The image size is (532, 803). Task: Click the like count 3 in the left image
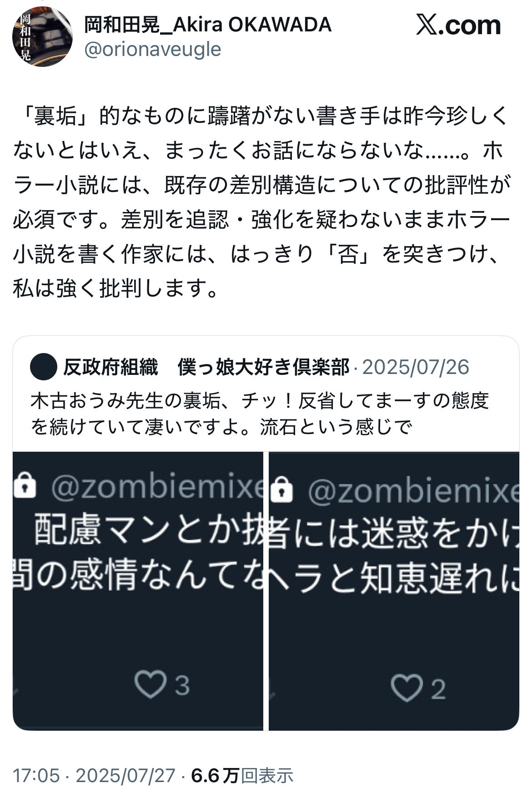coord(182,685)
